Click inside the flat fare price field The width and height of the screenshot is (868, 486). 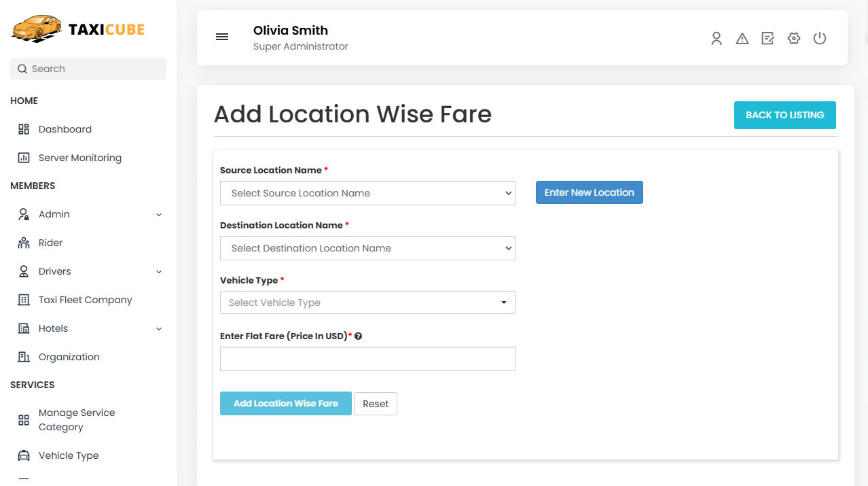point(367,359)
